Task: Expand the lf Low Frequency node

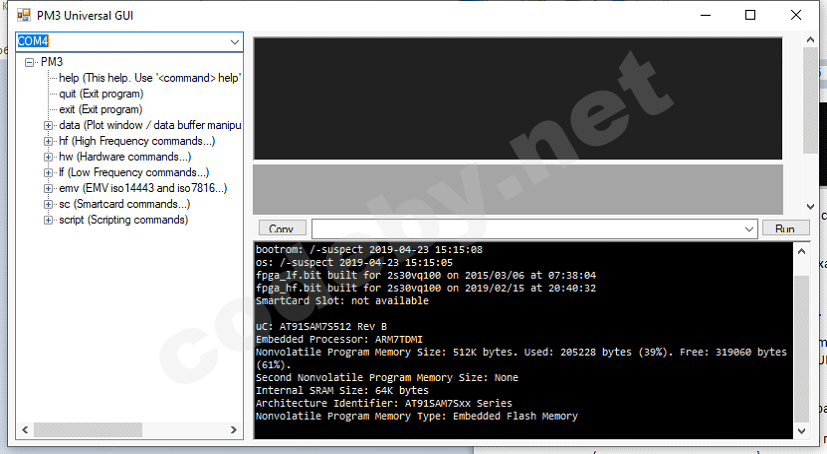Action: pyautogui.click(x=48, y=173)
